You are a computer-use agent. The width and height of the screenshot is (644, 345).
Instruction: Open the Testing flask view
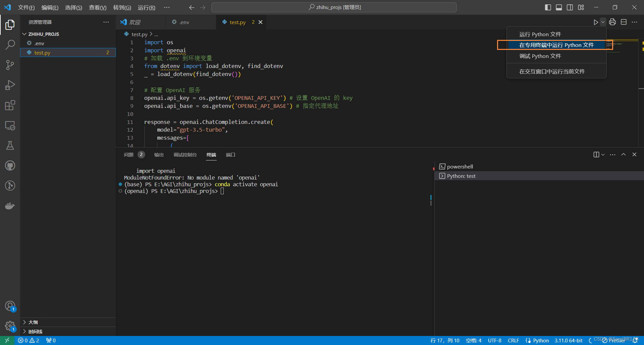10,145
